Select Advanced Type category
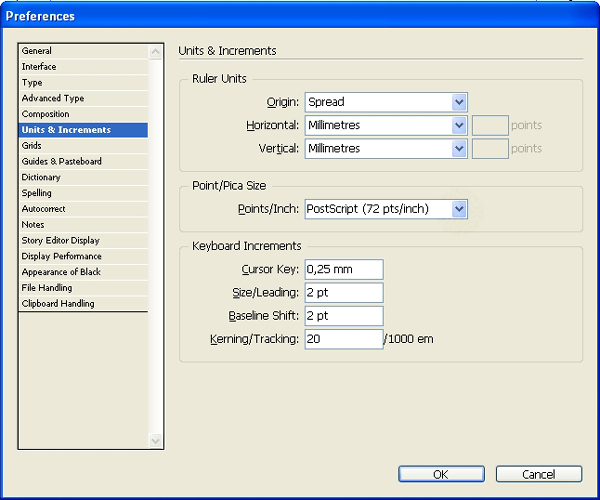This screenshot has height=500, width=600. click(x=83, y=98)
